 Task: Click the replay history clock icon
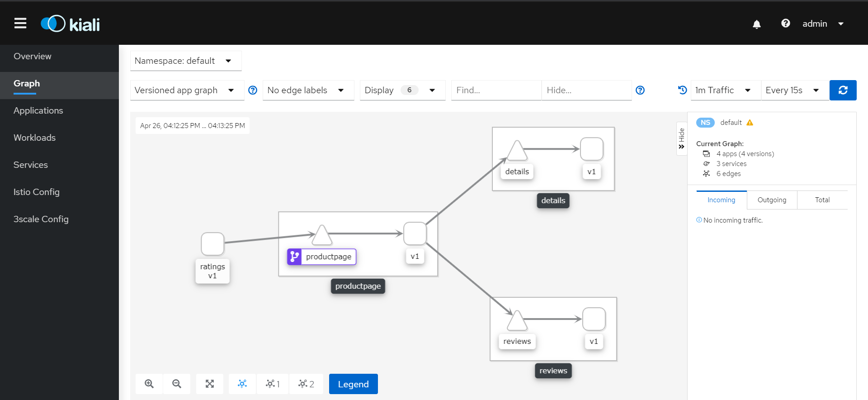pyautogui.click(x=683, y=90)
